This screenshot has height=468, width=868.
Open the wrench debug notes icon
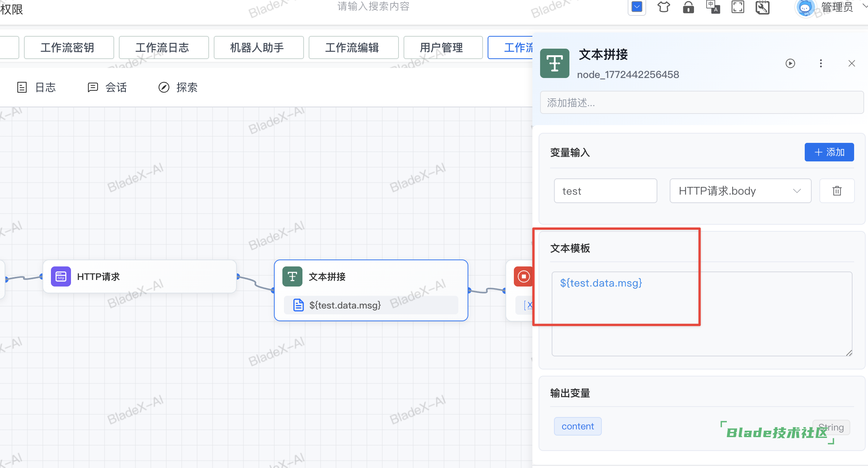pos(762,7)
